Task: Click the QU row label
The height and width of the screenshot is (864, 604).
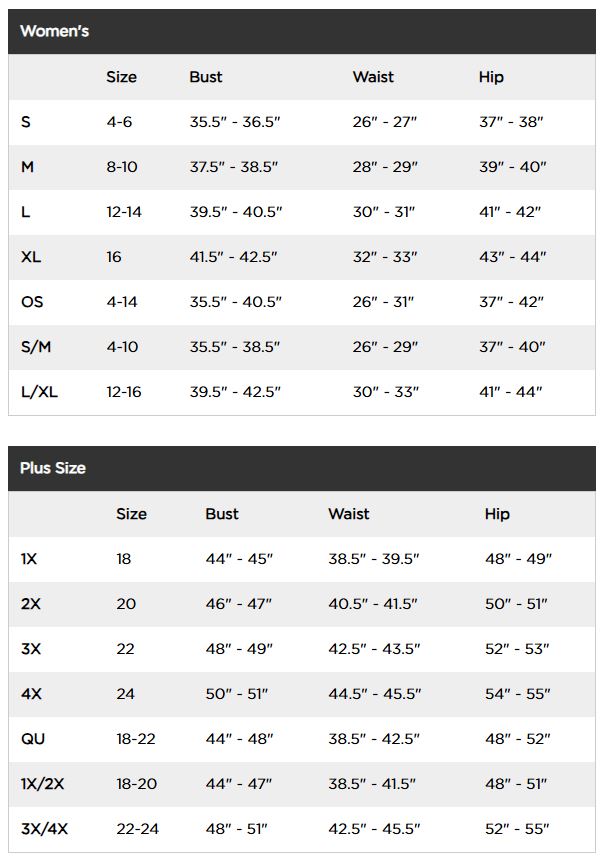Action: click(33, 739)
